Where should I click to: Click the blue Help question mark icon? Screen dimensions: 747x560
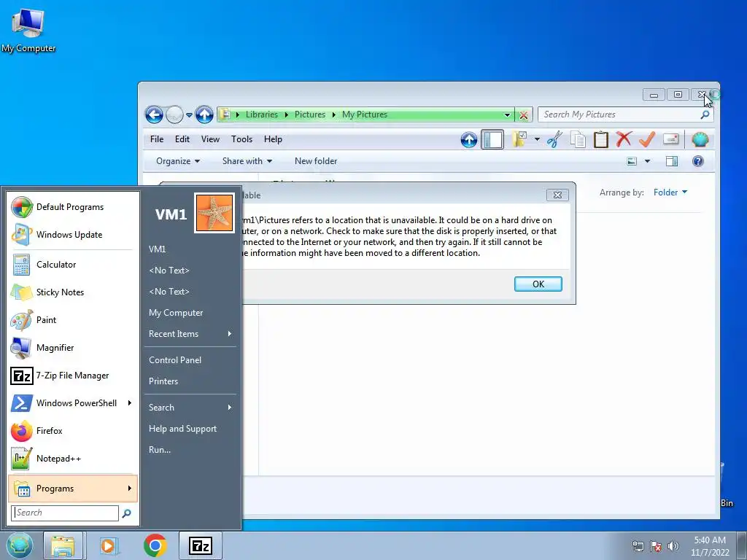click(698, 161)
